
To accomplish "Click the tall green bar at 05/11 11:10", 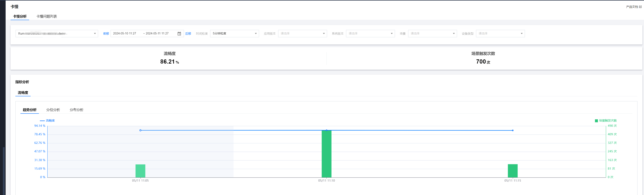I will (x=326, y=154).
